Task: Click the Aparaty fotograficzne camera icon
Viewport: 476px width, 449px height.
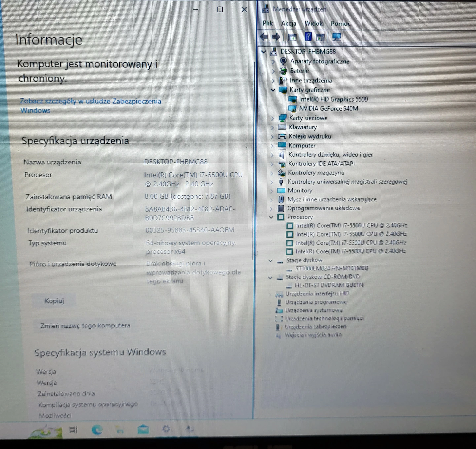Action: click(283, 61)
